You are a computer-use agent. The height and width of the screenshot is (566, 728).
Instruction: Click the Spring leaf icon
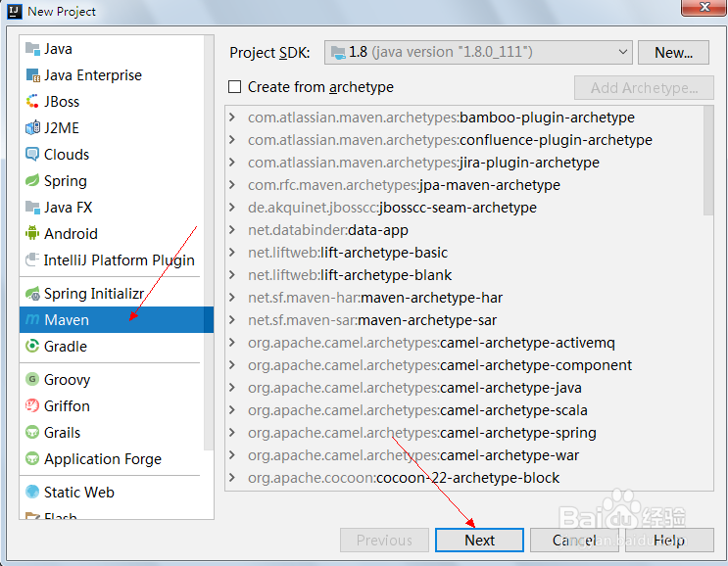click(x=32, y=180)
